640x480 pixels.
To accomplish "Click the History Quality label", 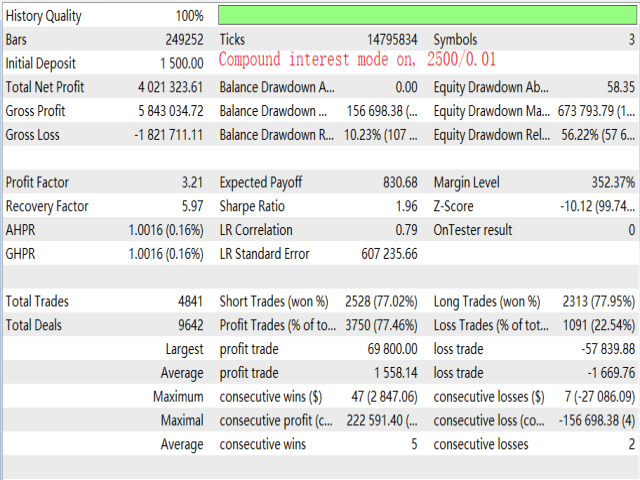I will pyautogui.click(x=43, y=16).
